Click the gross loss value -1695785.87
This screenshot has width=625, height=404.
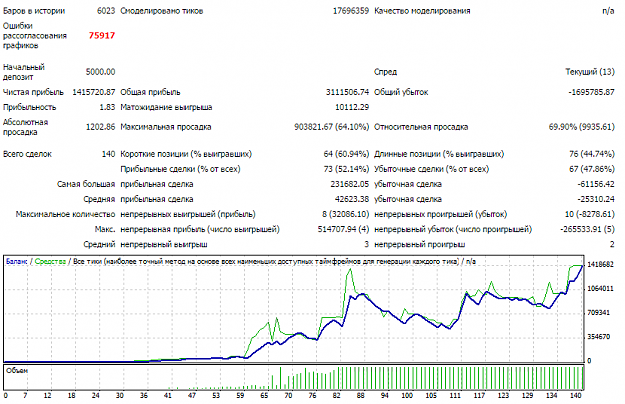[592, 92]
